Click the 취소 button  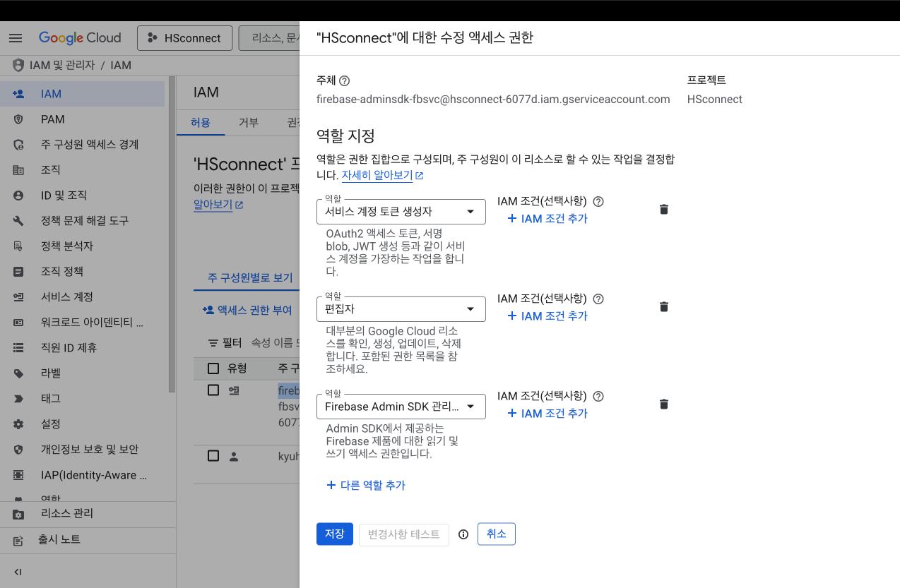tap(497, 534)
